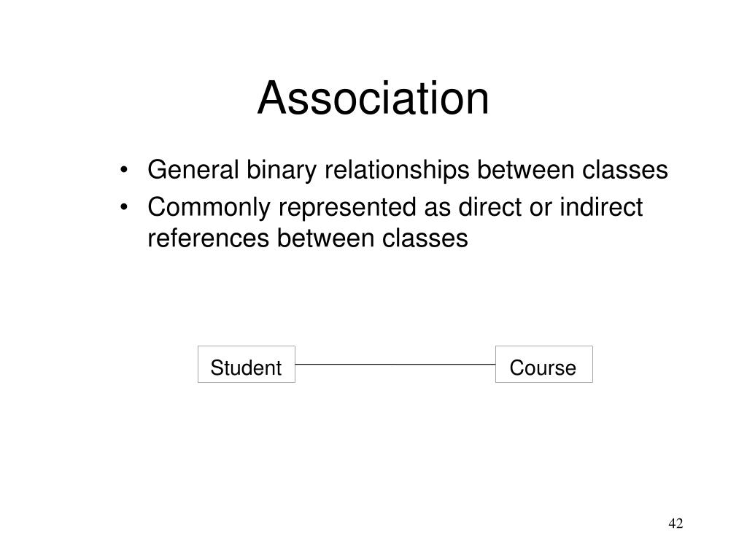Click the first bullet point marker
The image size is (747, 560).
[x=124, y=170]
